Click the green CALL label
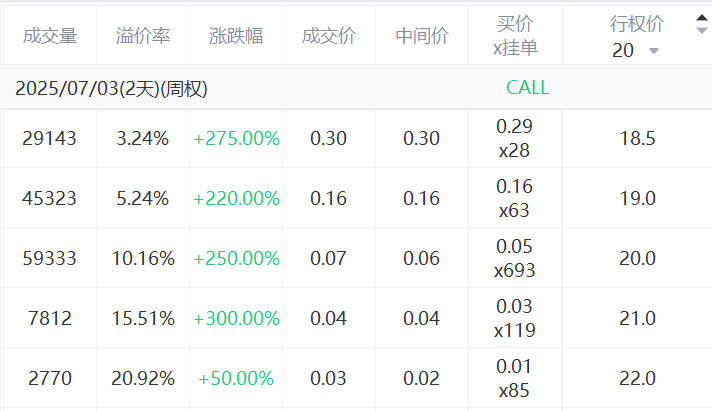This screenshot has width=712, height=411. coord(527,88)
